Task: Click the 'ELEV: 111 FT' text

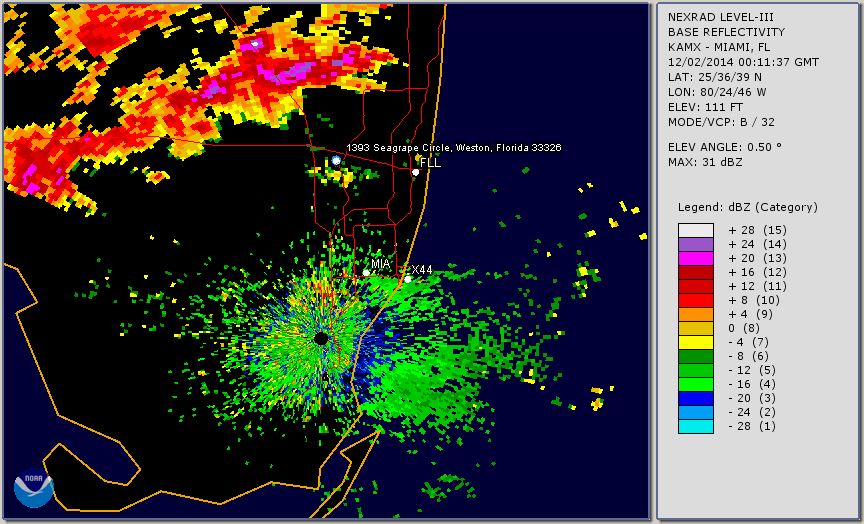Action: click(x=705, y=107)
